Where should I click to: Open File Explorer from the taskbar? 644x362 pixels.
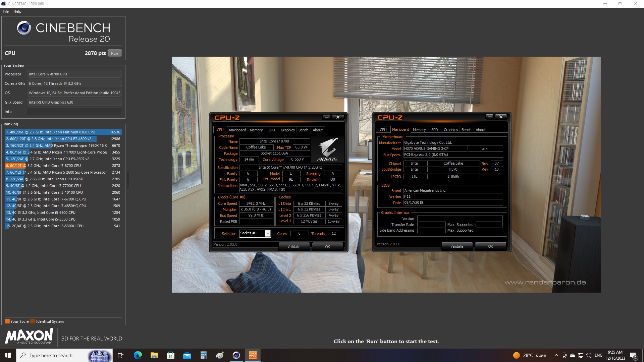[154, 355]
